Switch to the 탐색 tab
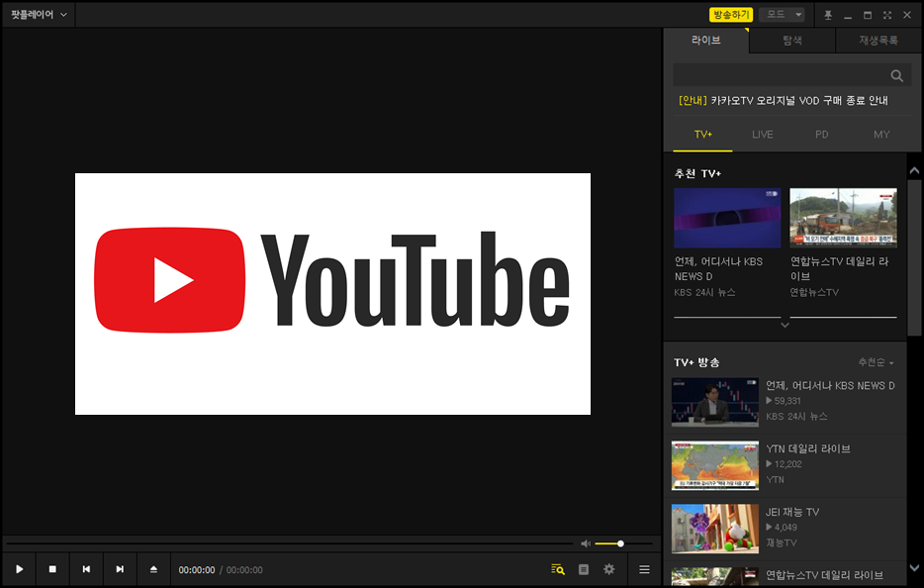Viewport: 924px width, 588px height. (x=792, y=41)
